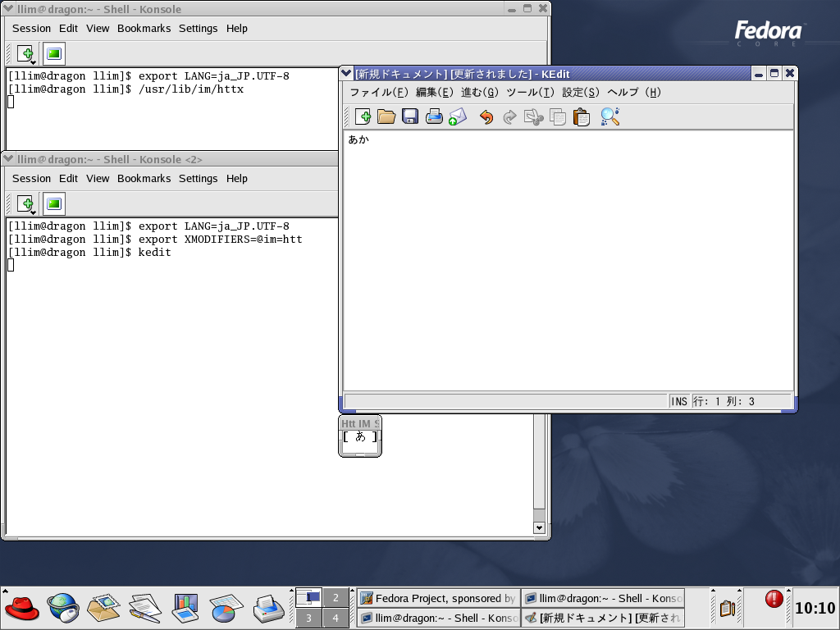840x630 pixels.
Task: Click the 行: 1 列: 3 status field
Action: (741, 401)
